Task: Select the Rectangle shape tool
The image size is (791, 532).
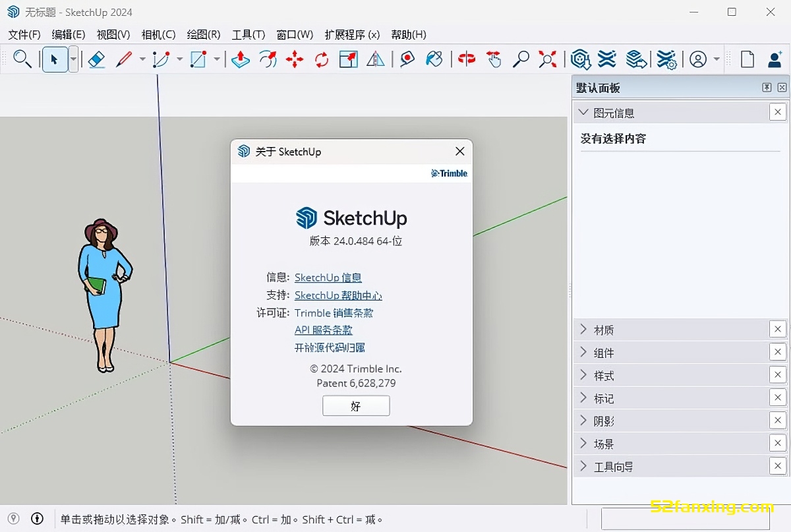Action: (198, 59)
